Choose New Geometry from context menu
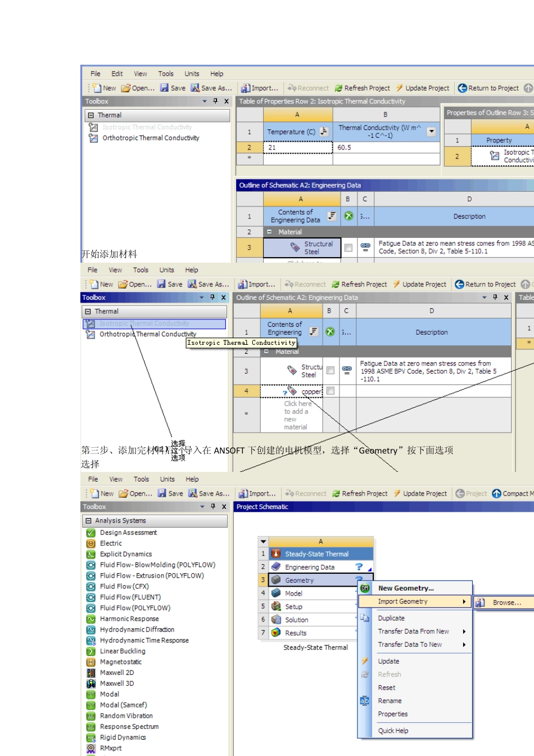Viewport: 534px width, 756px height. coord(406,588)
